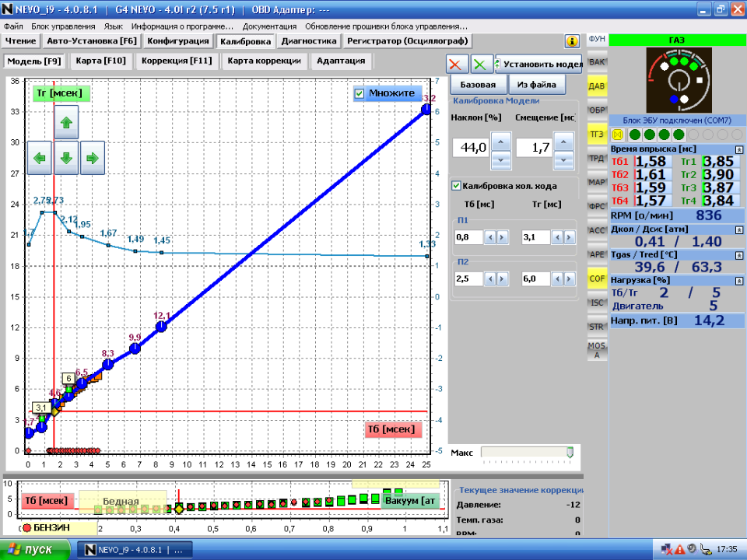Toggle the Множите checkbox on the graph
The width and height of the screenshot is (747, 560).
pos(359,93)
